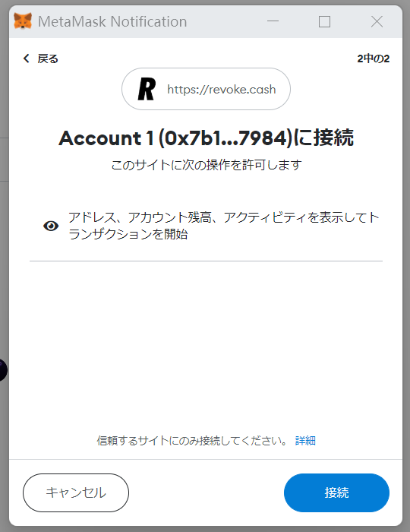Screen dimensions: 410x532
Task: Click the eye permission icon
Action: [51, 226]
